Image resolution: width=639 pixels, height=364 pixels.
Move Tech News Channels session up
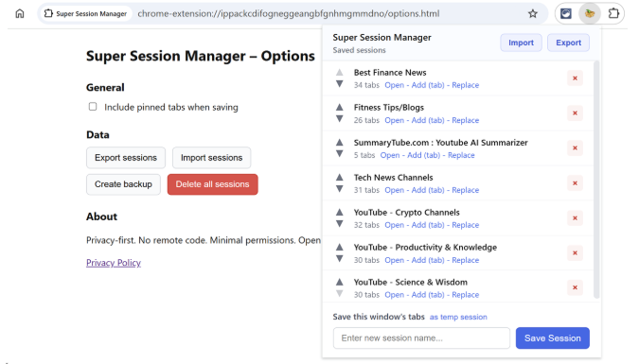pos(340,177)
